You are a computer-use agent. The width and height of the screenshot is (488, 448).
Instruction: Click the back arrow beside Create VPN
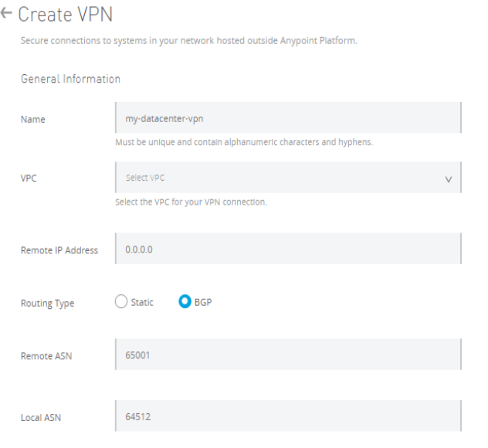click(x=8, y=15)
